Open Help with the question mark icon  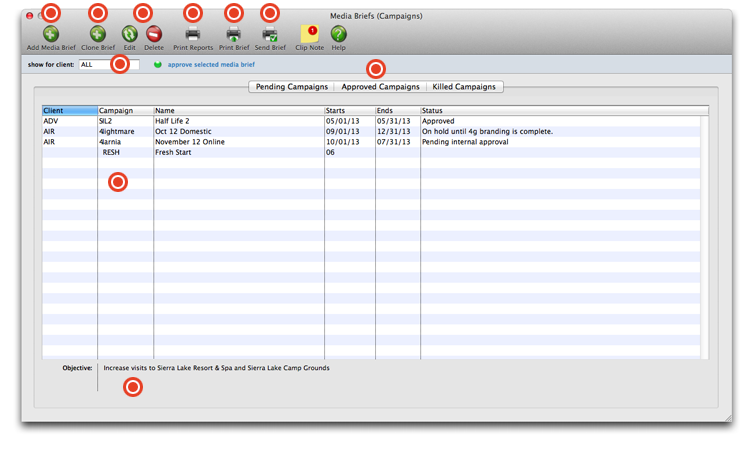click(x=339, y=33)
